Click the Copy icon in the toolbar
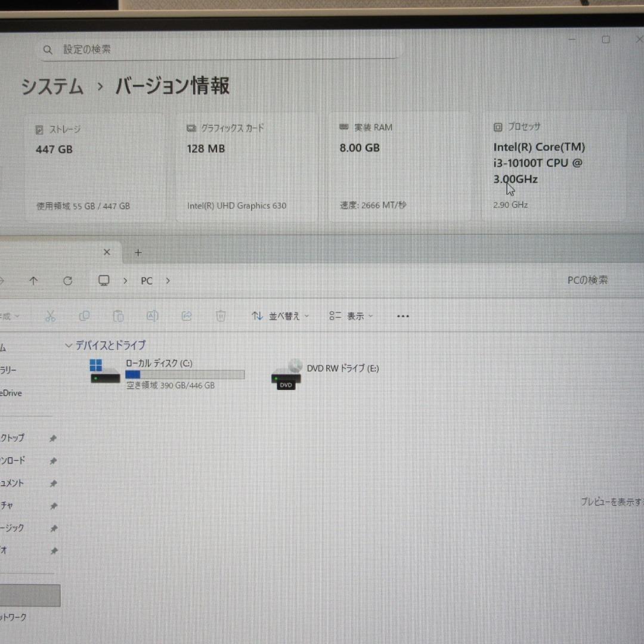Image resolution: width=644 pixels, height=644 pixels. point(84,315)
